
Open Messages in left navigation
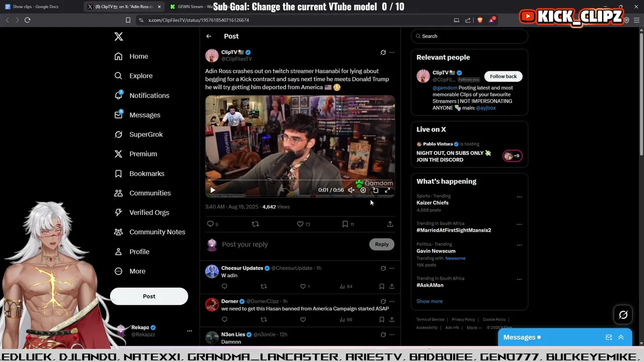[x=137, y=115]
